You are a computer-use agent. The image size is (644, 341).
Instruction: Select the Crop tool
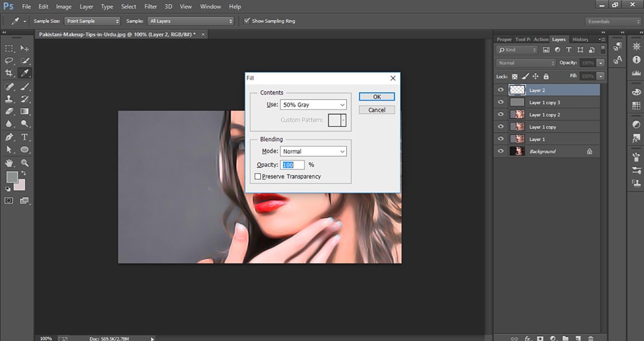click(9, 73)
